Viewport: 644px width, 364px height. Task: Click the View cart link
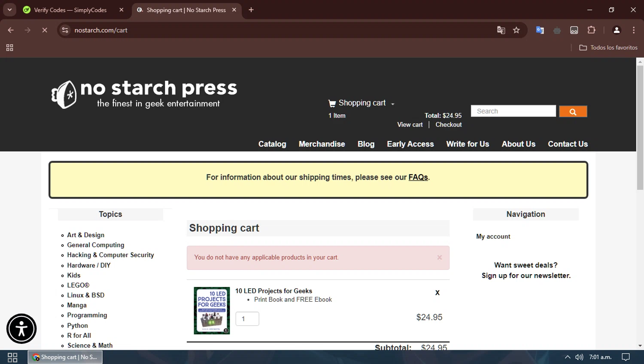pyautogui.click(x=410, y=125)
